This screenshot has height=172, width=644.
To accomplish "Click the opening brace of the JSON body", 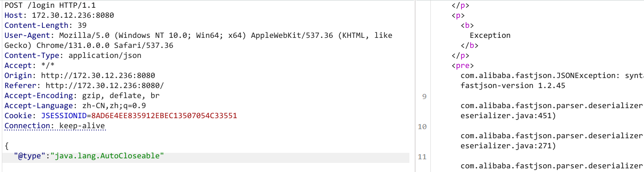I will (x=7, y=146).
